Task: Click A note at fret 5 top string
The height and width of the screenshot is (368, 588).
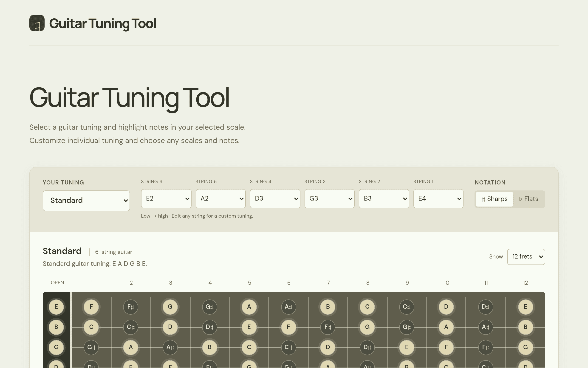Action: click(x=249, y=307)
